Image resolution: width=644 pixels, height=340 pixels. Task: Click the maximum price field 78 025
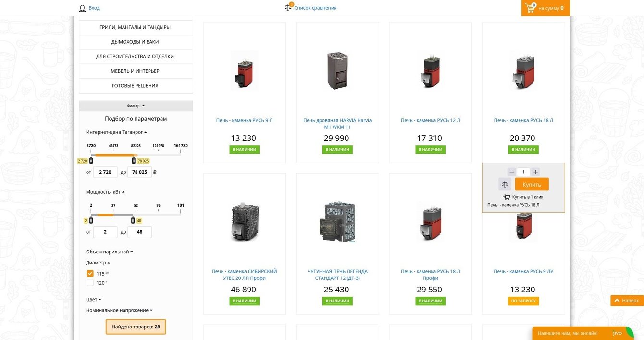coord(140,172)
